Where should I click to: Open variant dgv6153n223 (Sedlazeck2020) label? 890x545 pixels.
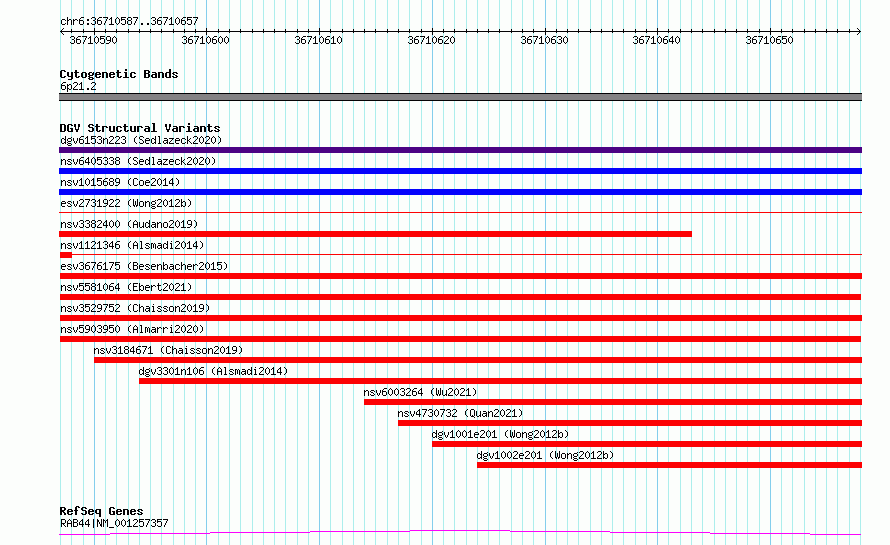pos(141,140)
